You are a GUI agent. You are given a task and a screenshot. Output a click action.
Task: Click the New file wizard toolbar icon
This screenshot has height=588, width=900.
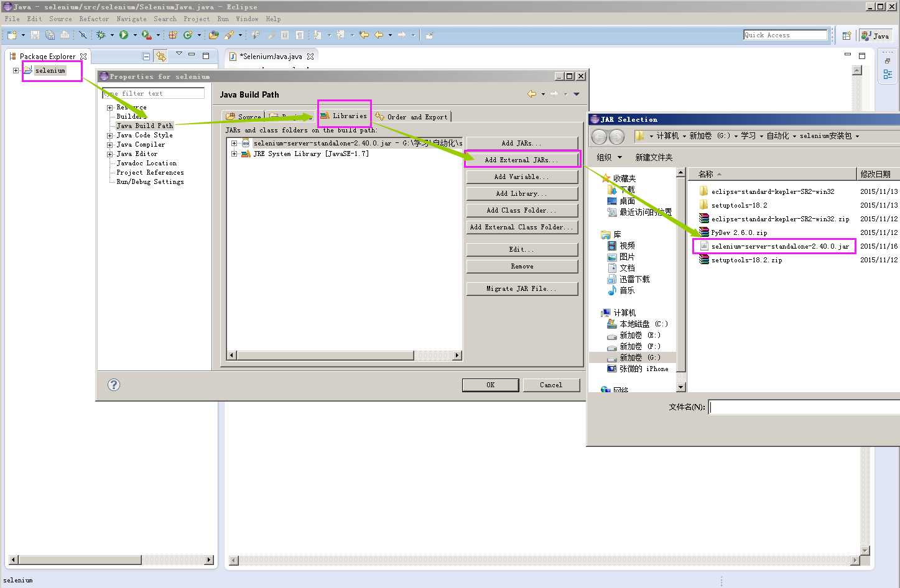tap(12, 35)
